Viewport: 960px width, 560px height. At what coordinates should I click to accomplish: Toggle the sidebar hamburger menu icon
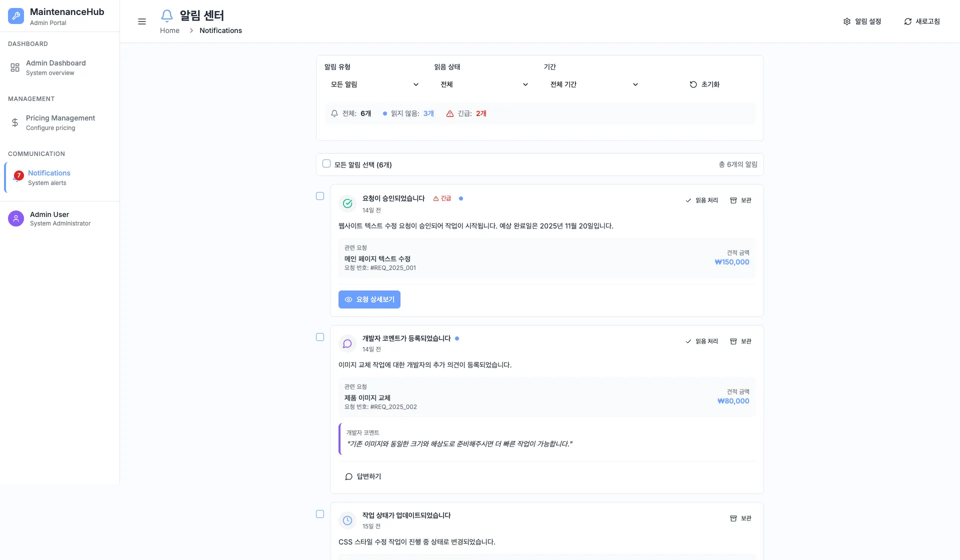(142, 21)
